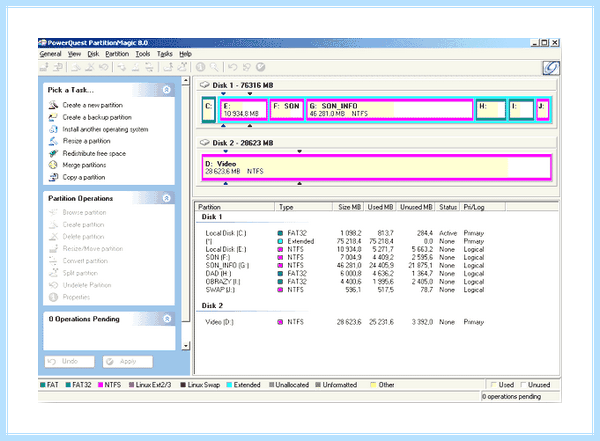This screenshot has width=600, height=441.
Task: Click the Apply button under Operations Pending
Action: pos(128,361)
